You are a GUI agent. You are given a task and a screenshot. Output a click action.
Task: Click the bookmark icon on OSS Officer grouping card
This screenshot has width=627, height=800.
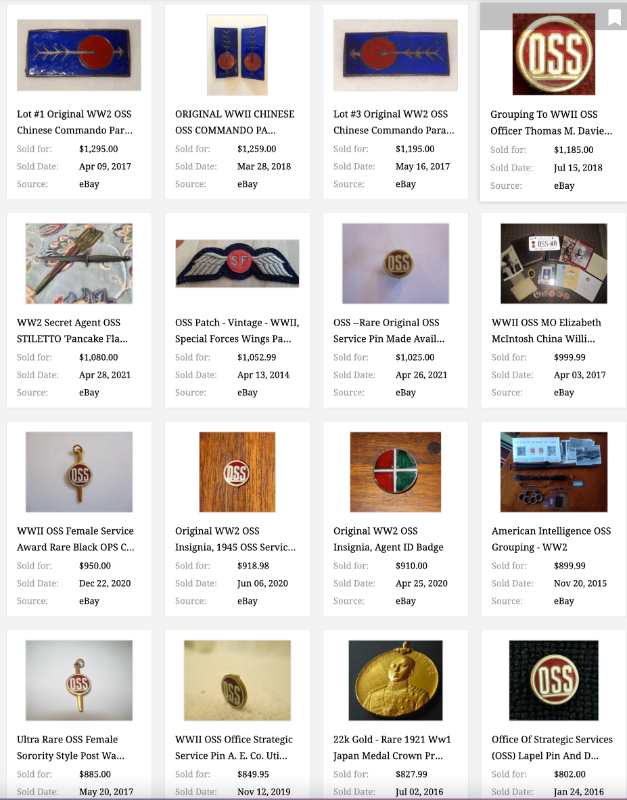point(614,17)
